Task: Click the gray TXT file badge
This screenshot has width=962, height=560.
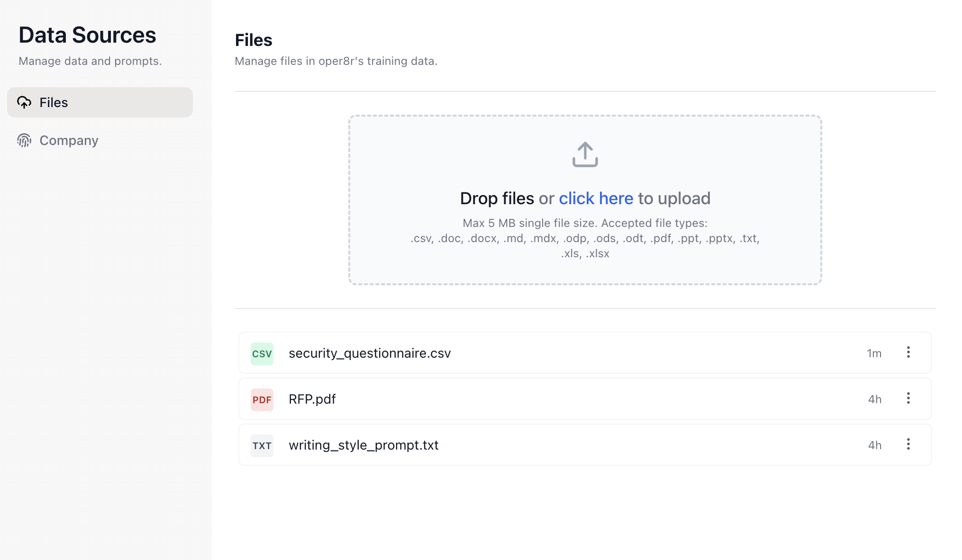Action: coord(262,446)
